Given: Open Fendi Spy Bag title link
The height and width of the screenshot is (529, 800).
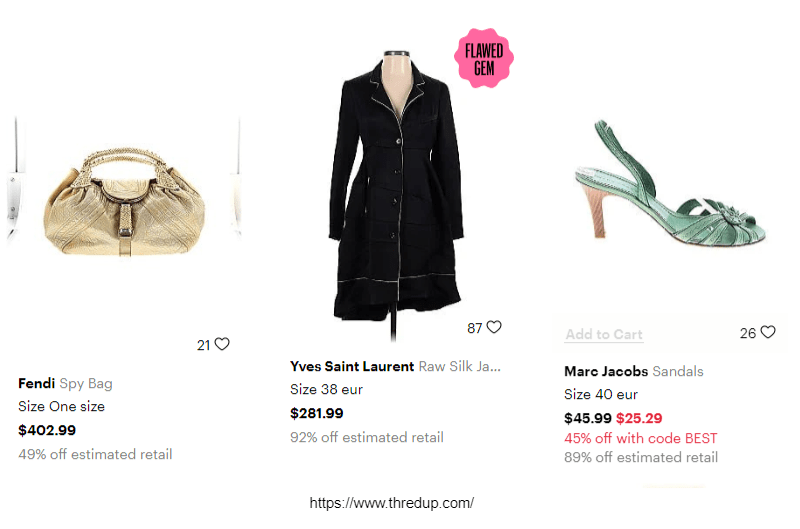Looking at the screenshot, I should coord(65,383).
